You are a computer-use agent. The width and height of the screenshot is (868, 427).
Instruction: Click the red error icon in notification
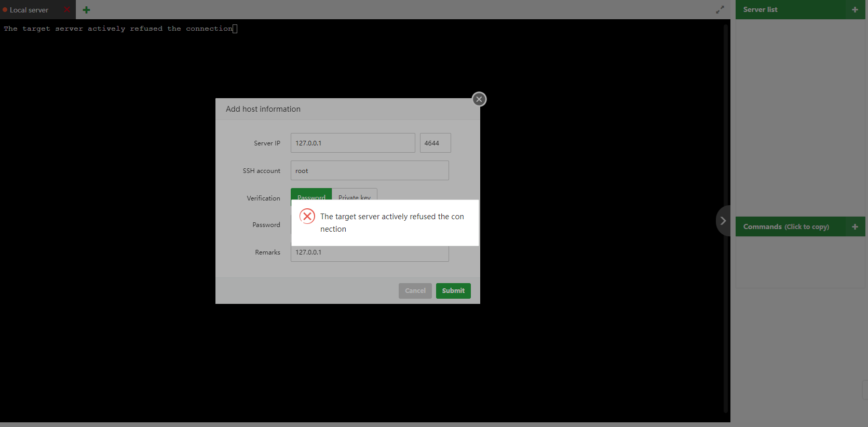pyautogui.click(x=307, y=216)
